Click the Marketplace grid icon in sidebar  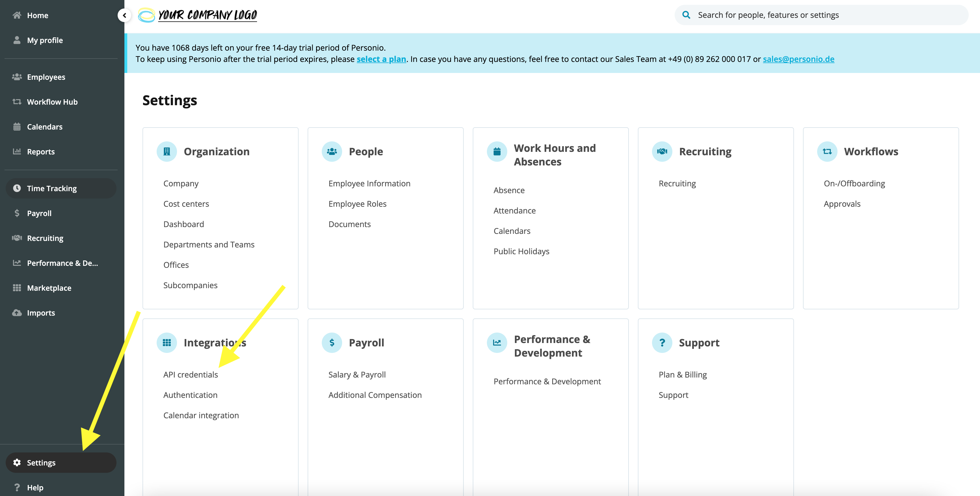(x=17, y=288)
